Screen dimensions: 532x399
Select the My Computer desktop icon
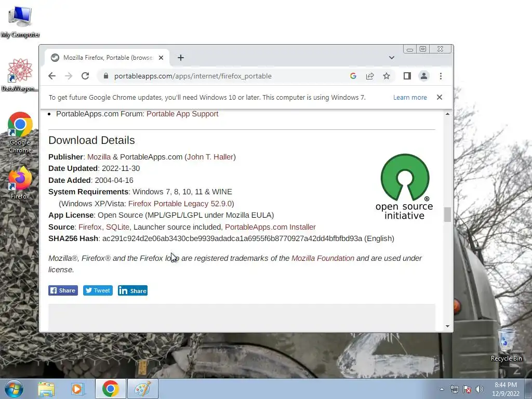(x=20, y=22)
